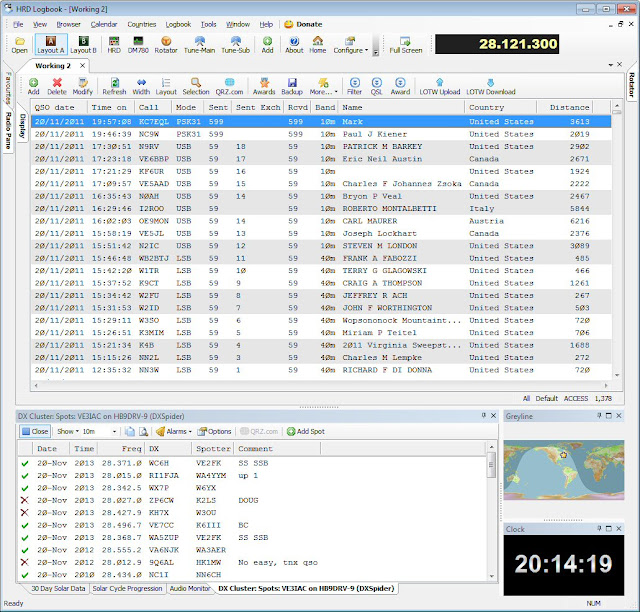This screenshot has width=640, height=612.
Task: Open the Tools menu
Action: point(208,24)
